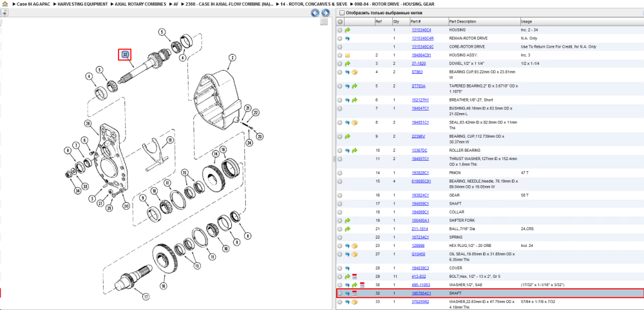The width and height of the screenshot is (644, 310).
Task: Click the blue arrow icon in ROLLER BEARING row
Action: pos(348,150)
